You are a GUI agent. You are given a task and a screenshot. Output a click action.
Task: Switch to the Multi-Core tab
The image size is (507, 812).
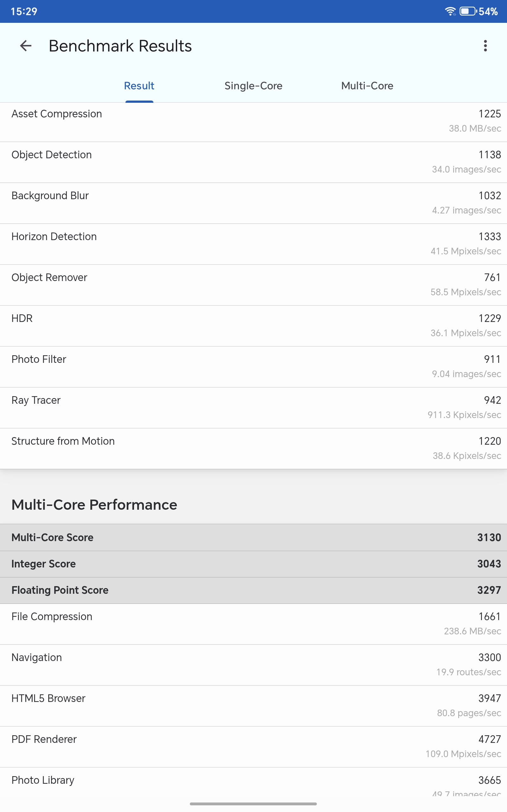(367, 86)
